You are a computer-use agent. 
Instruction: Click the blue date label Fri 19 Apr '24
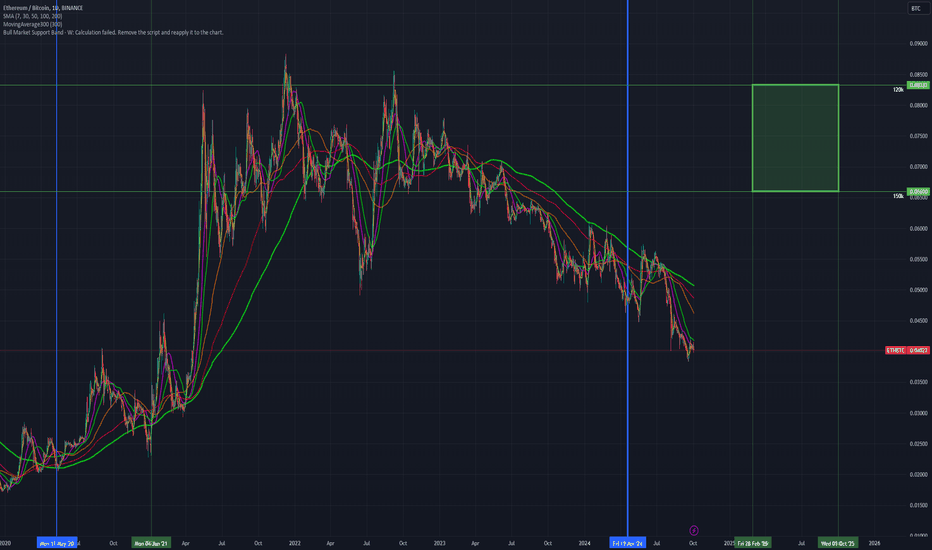click(628, 543)
